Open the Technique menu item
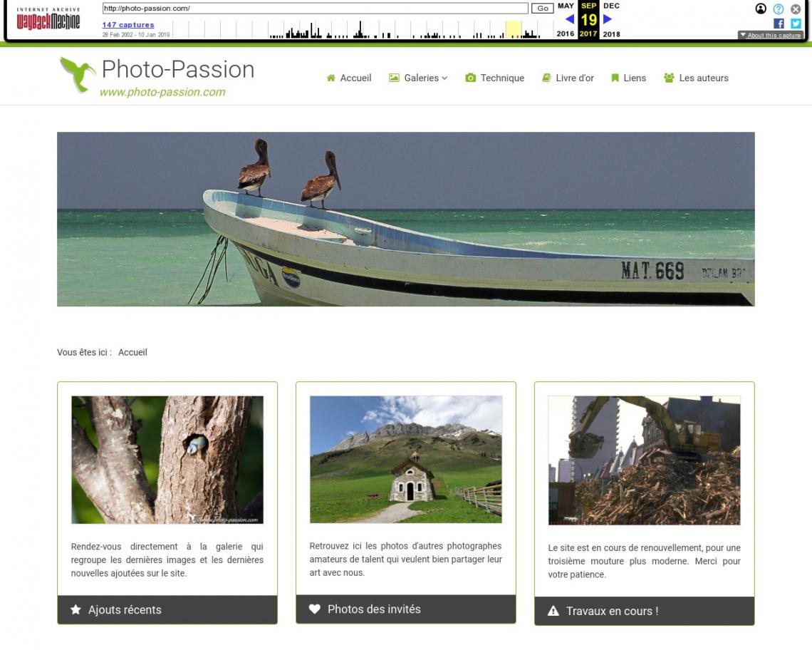812x650 pixels. point(494,78)
